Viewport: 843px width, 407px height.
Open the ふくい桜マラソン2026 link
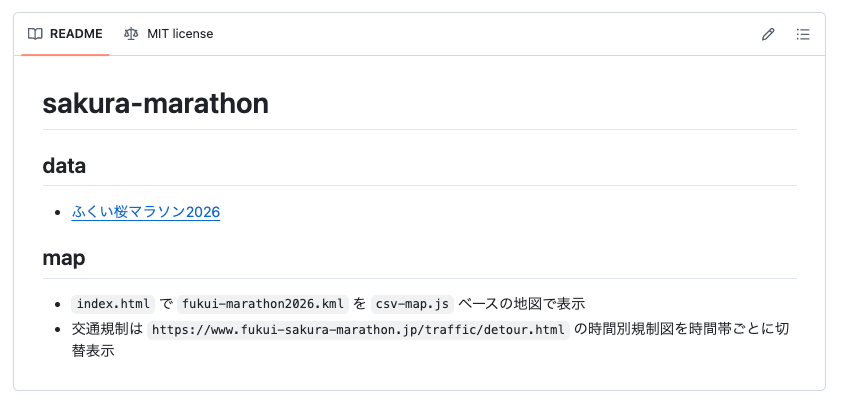[146, 212]
